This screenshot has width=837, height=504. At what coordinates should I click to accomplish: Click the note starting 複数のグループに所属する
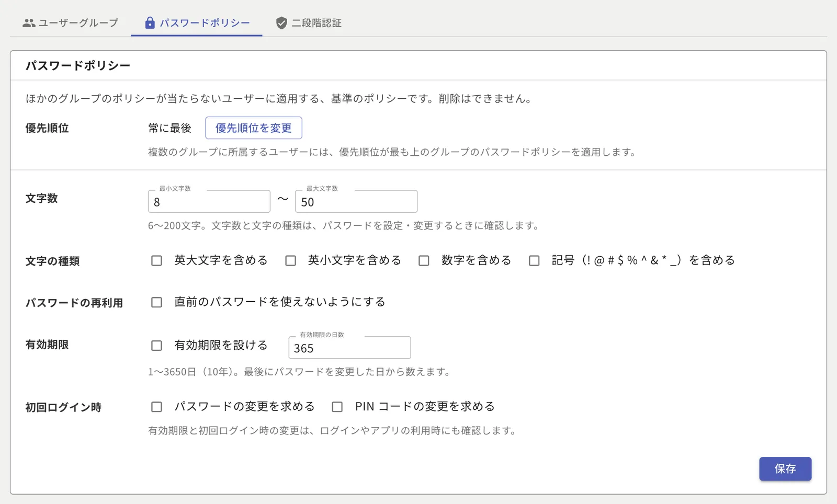pos(392,152)
